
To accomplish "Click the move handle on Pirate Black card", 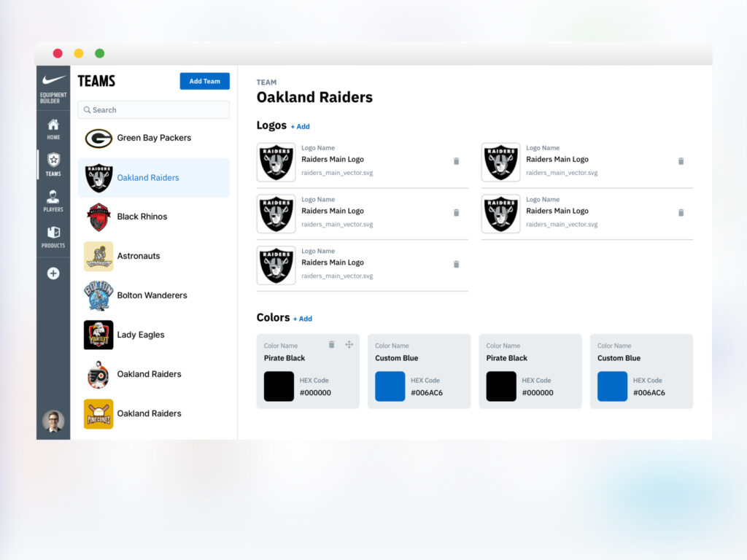I will [x=349, y=344].
